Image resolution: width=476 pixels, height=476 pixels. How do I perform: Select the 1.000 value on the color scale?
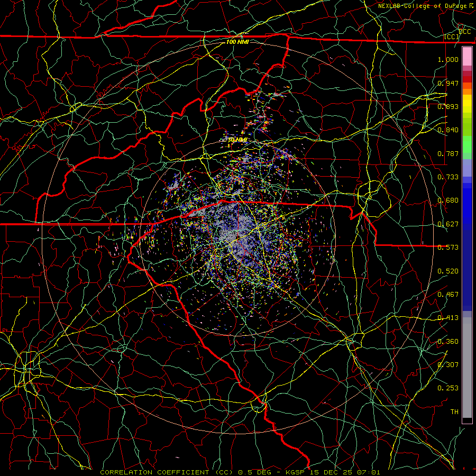[x=448, y=59]
